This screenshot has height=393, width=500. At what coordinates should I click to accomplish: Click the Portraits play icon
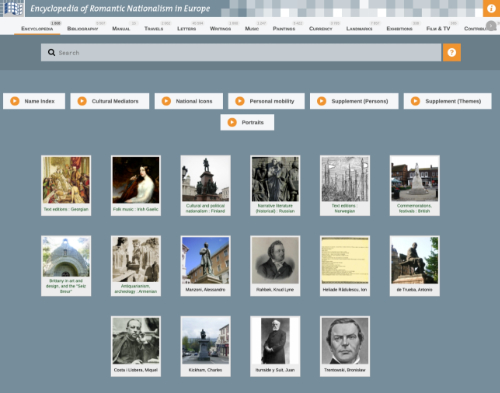(232, 122)
